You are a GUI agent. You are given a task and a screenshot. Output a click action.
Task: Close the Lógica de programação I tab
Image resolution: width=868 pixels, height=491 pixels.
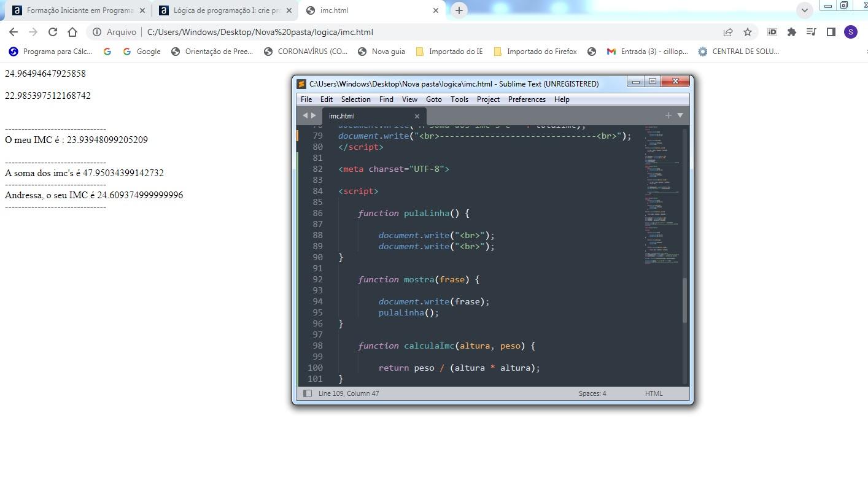coord(289,10)
